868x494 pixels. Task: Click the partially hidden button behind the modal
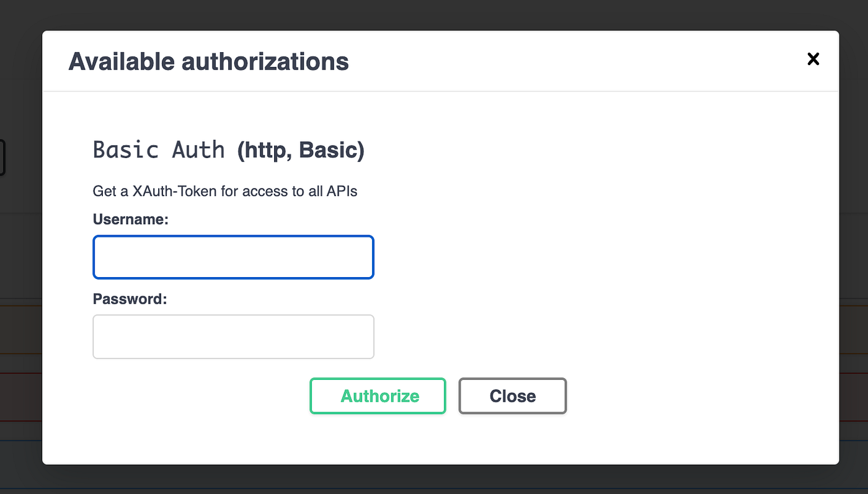coord(2,157)
